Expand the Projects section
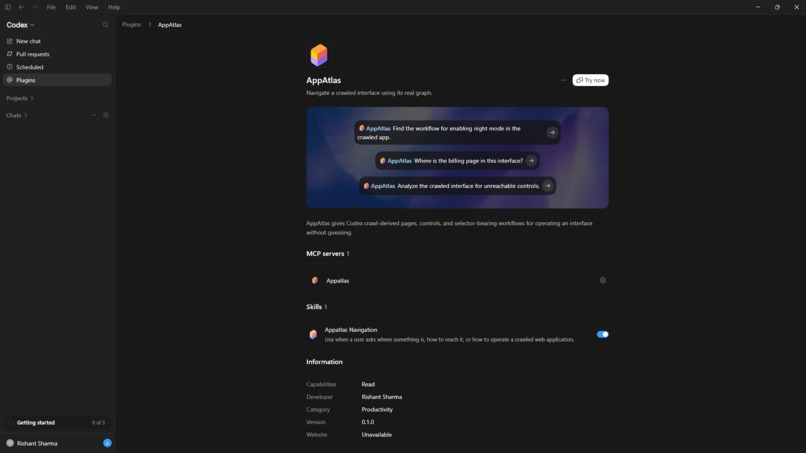This screenshot has height=453, width=806. coord(20,98)
